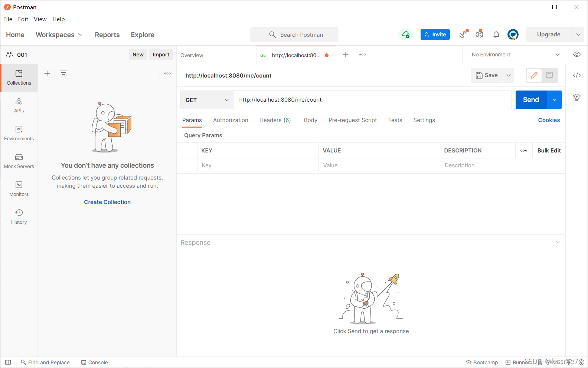The height and width of the screenshot is (368, 588).
Task: Open the request info lightbulb icon
Action: pyautogui.click(x=577, y=98)
